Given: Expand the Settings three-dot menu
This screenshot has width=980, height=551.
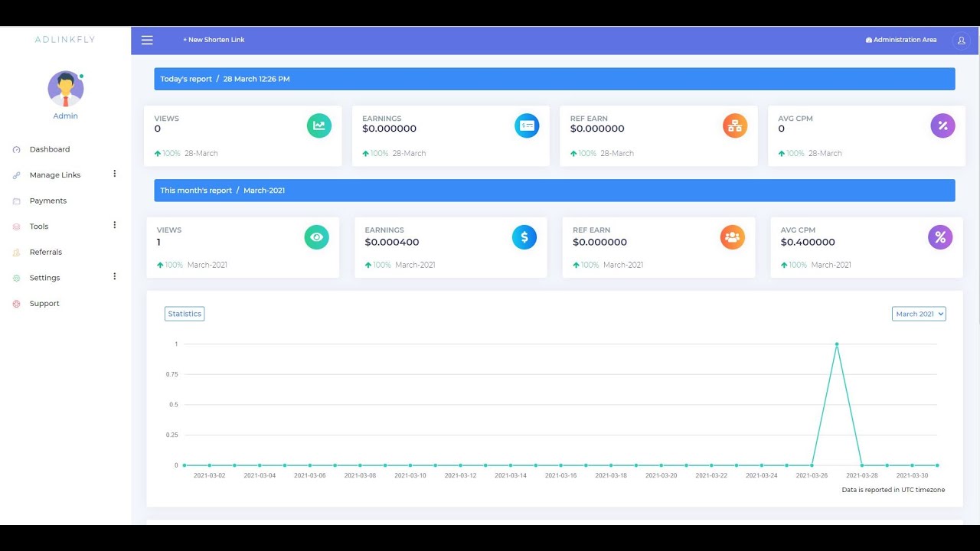Looking at the screenshot, I should [x=115, y=276].
